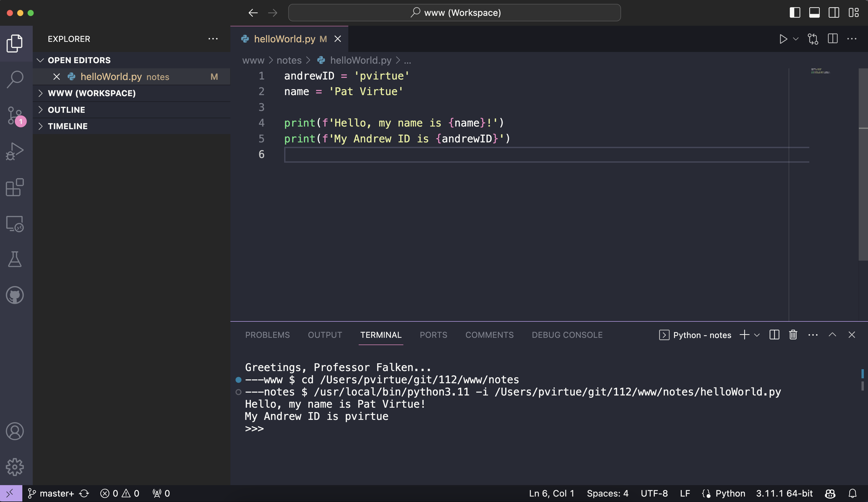Viewport: 868px width, 502px height.
Task: Open the Remote Explorer view
Action: tap(15, 224)
